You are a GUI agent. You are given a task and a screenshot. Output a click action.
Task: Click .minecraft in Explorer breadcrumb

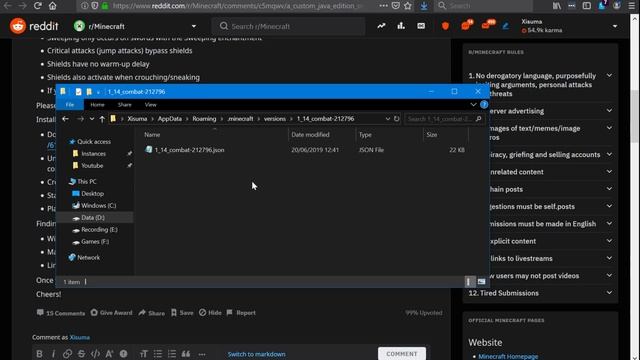(240, 119)
